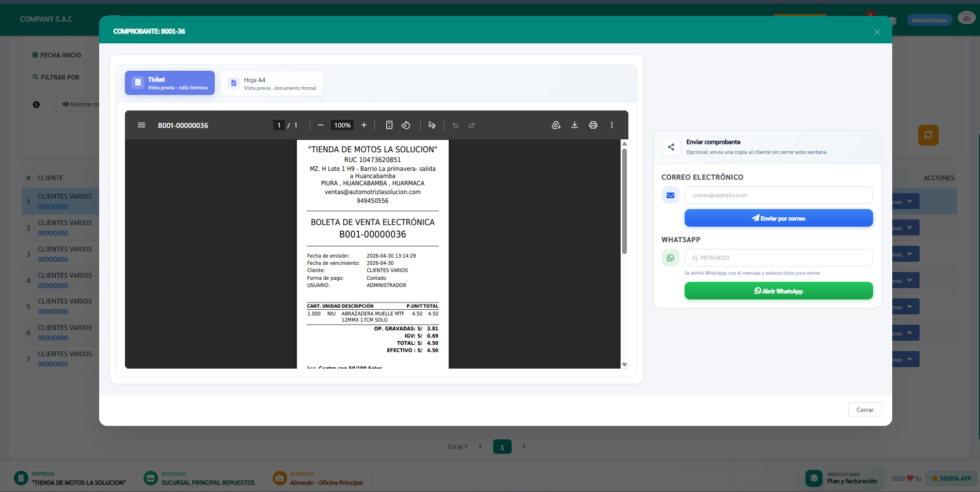Open the Plan y facturación icon
The width and height of the screenshot is (980, 492).
(814, 478)
